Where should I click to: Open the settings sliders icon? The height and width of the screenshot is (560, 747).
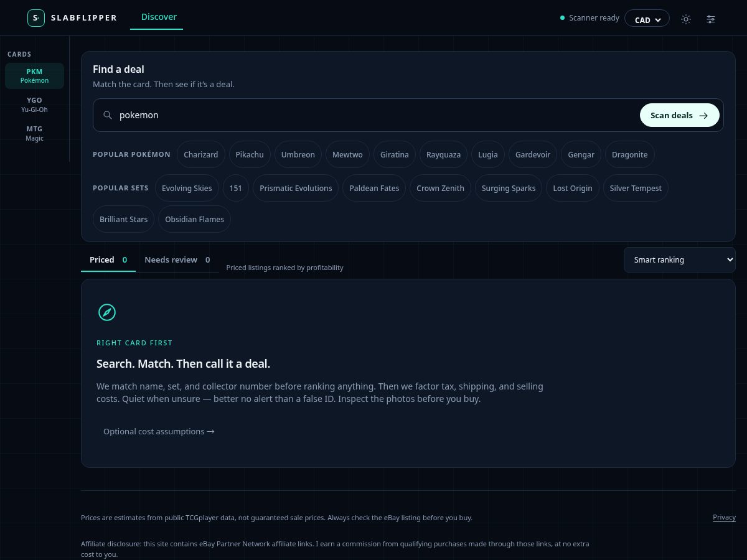(711, 19)
